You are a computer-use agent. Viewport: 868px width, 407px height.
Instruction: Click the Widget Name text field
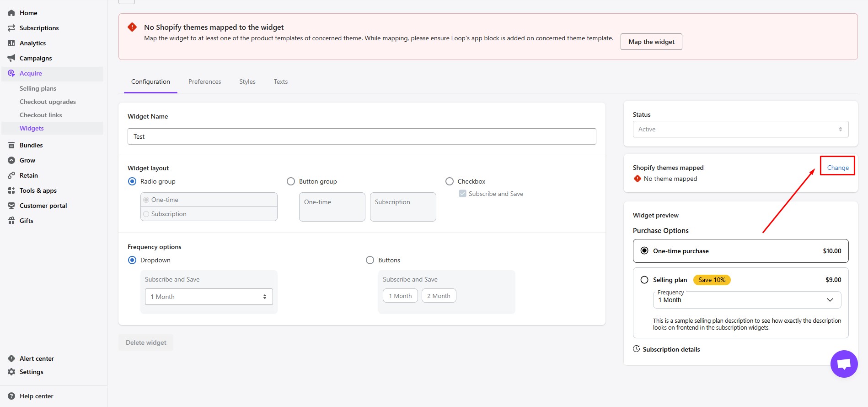(361, 136)
